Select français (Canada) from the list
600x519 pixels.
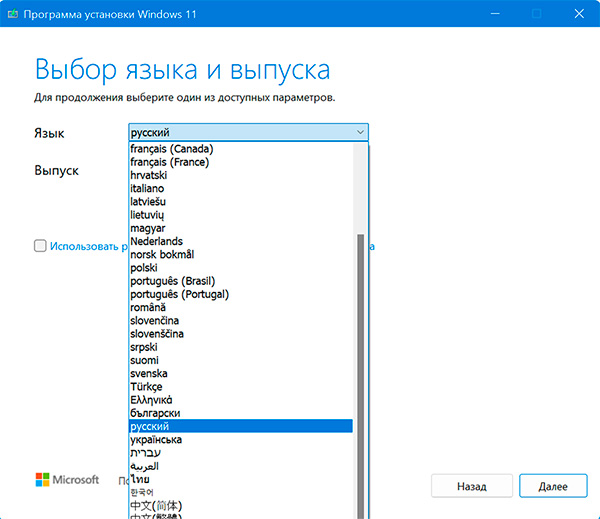click(x=171, y=149)
